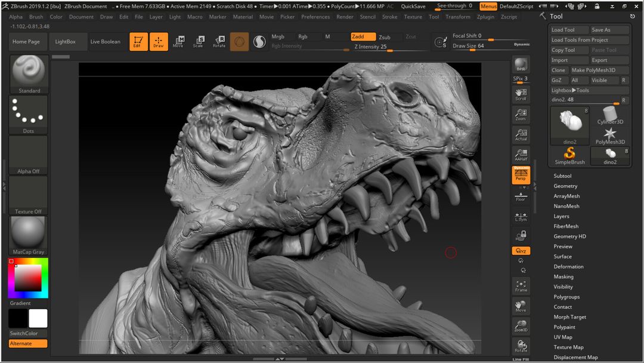Open the Zplugin menu
This screenshot has height=363, width=644.
point(485,17)
